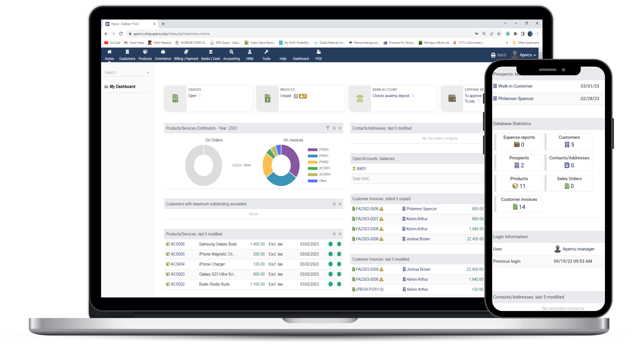This screenshot has height=357, width=644.
Task: Bookmark page with the star icon
Action: 499,33
